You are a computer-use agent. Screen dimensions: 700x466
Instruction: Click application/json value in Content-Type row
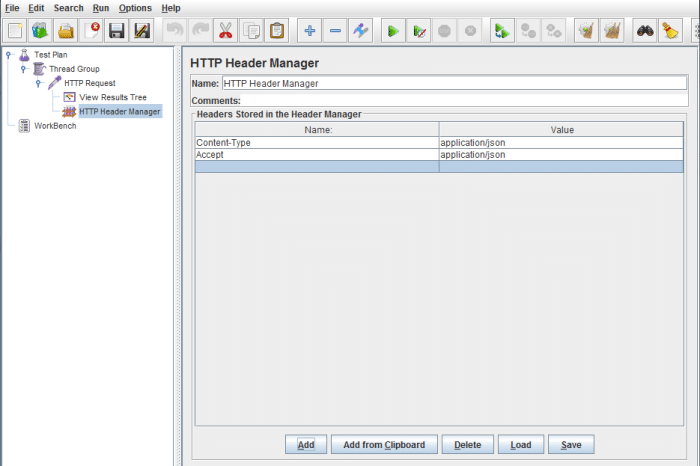pos(562,143)
